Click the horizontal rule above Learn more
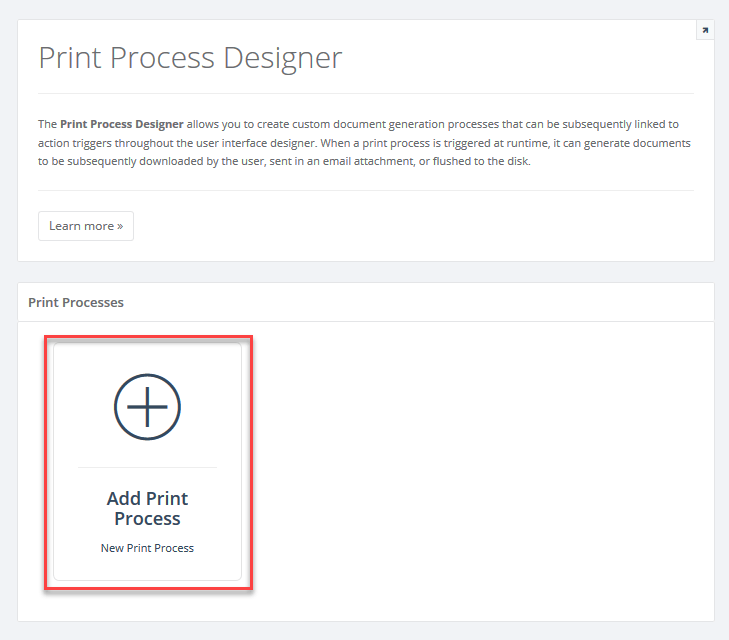729x640 pixels. 365,190
